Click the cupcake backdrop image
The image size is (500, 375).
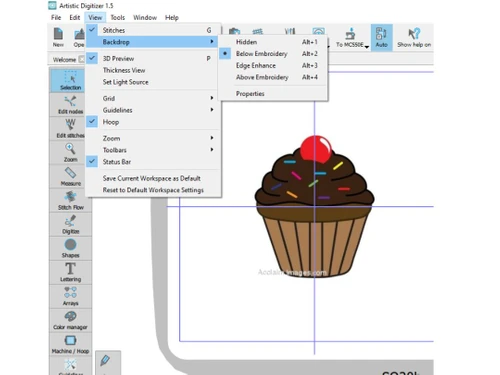coord(314,206)
